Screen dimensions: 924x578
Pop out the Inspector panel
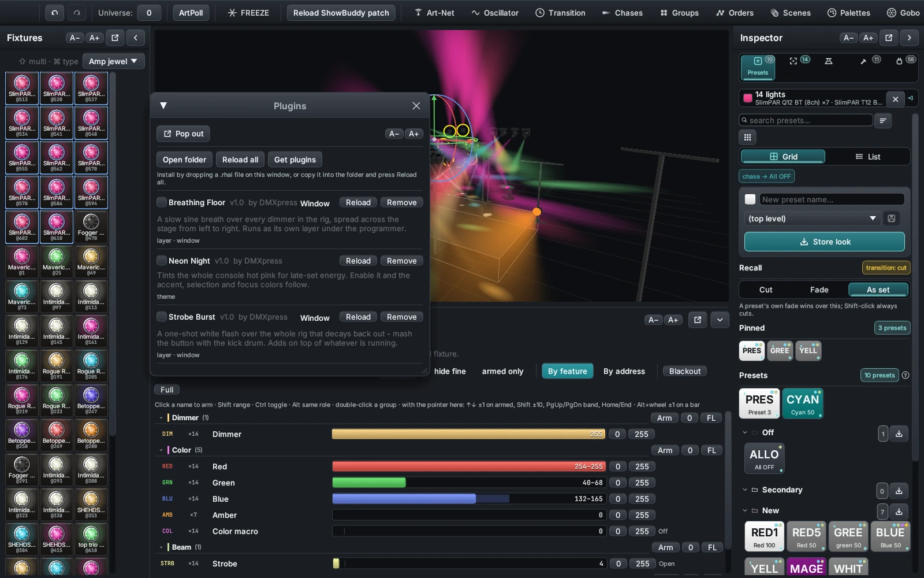889,38
